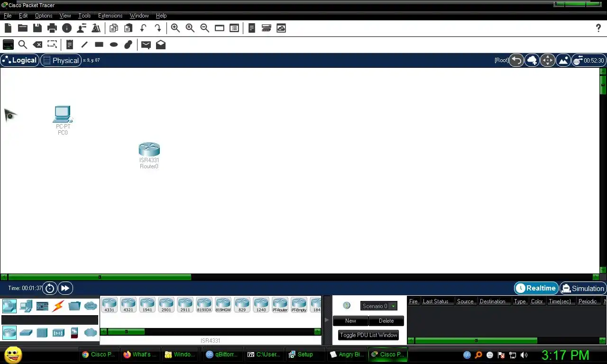
Task: Select the freeform drawing tool
Action: [128, 45]
